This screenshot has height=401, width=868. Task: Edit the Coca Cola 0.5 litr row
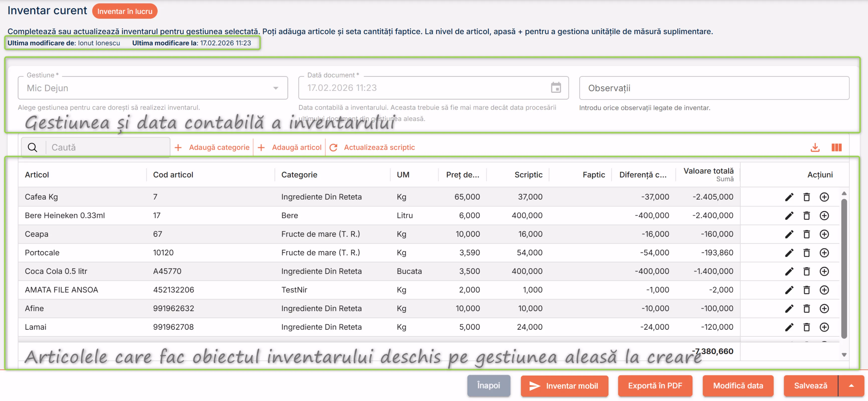tap(789, 271)
